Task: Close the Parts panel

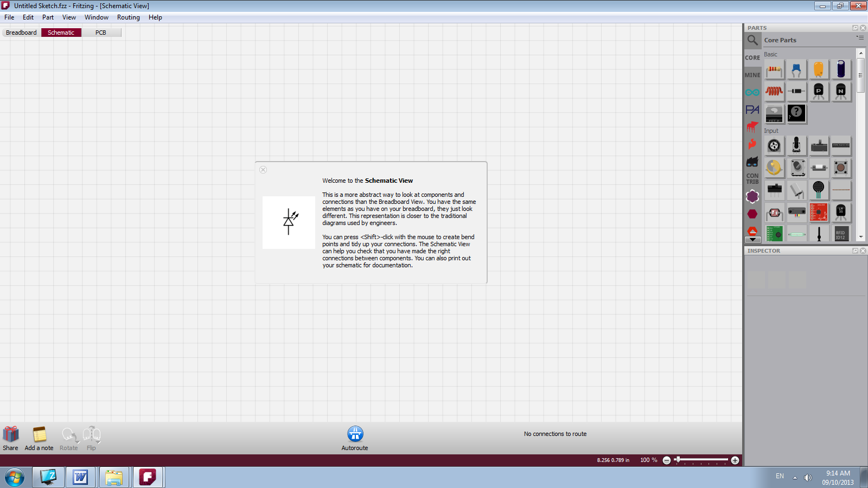Action: [x=863, y=28]
